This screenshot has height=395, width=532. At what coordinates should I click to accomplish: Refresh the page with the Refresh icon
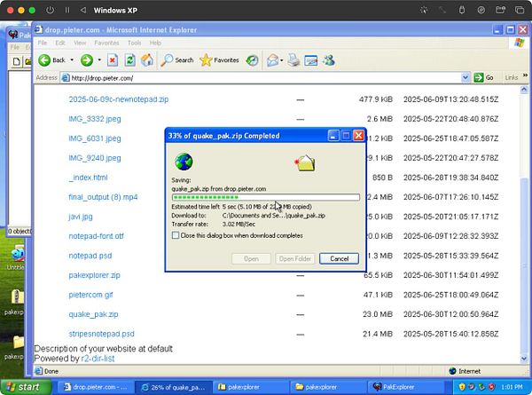129,60
